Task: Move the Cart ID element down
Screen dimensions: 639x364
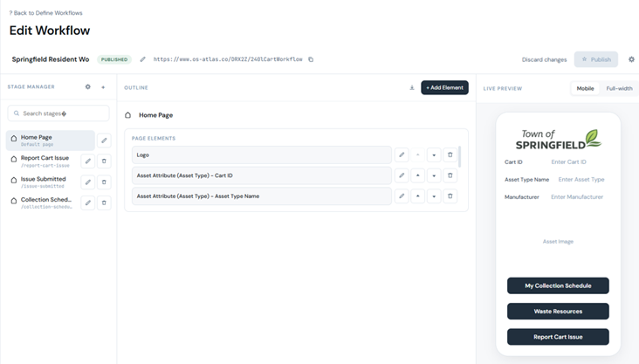Action: [434, 175]
